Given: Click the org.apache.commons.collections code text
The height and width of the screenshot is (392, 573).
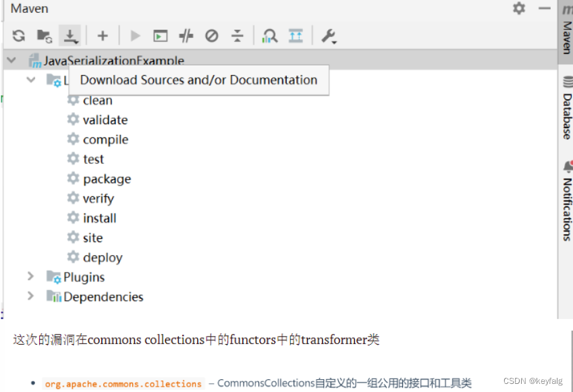Looking at the screenshot, I should (x=123, y=384).
